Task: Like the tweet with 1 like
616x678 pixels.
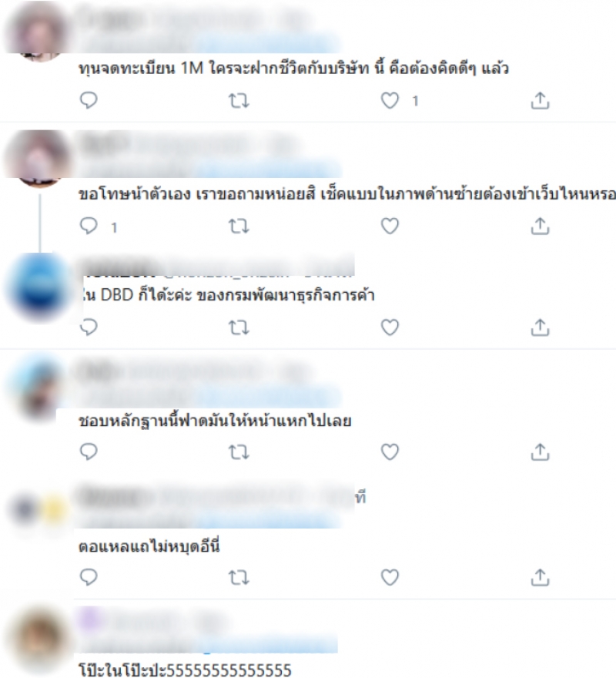Action: 390,101
